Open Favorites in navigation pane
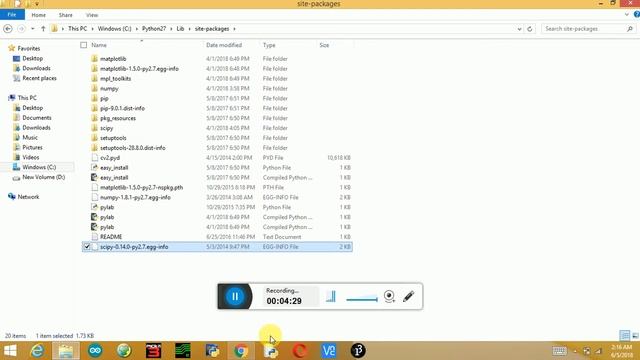 pyautogui.click(x=29, y=48)
